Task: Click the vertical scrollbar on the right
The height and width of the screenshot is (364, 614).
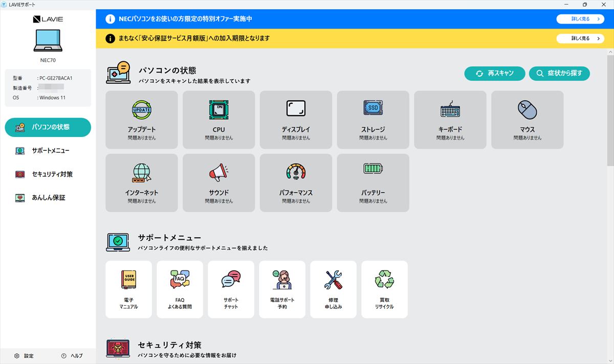Action: tap(610, 110)
